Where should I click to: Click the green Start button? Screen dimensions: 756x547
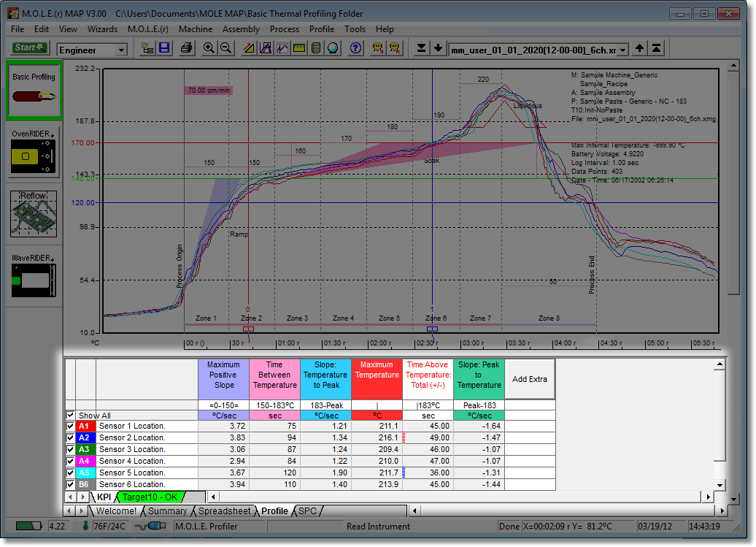tap(30, 47)
